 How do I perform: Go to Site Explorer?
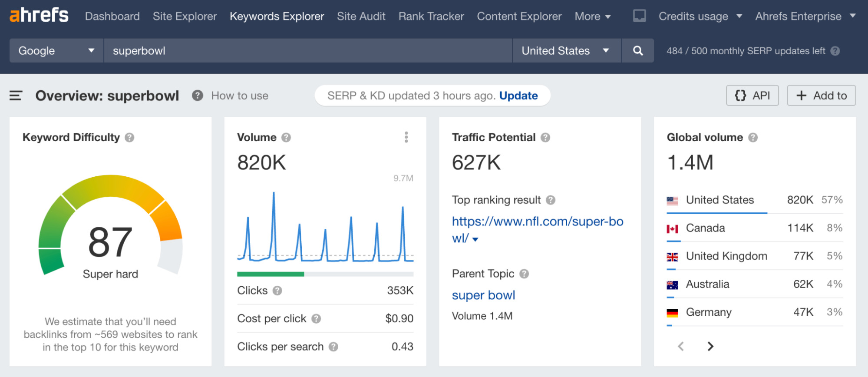click(185, 16)
